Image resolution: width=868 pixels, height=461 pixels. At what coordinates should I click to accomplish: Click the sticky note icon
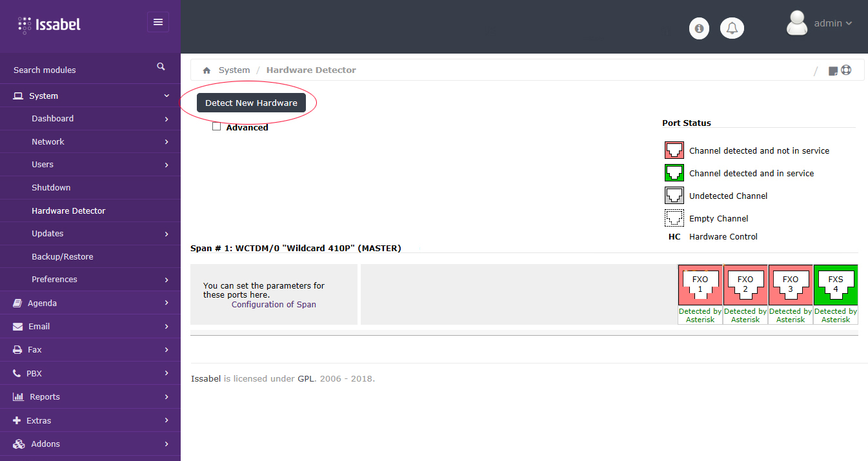pyautogui.click(x=833, y=71)
